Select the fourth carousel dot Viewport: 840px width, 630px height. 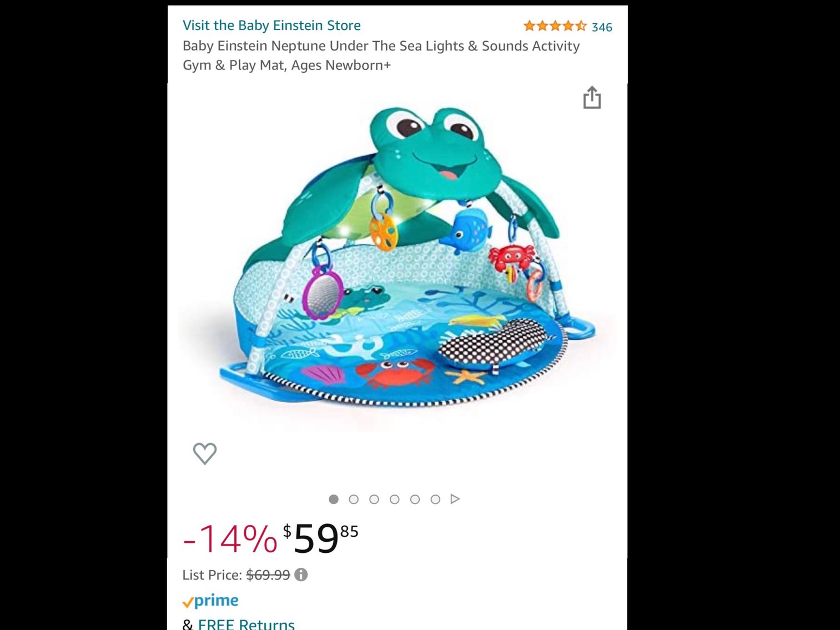[x=395, y=499]
